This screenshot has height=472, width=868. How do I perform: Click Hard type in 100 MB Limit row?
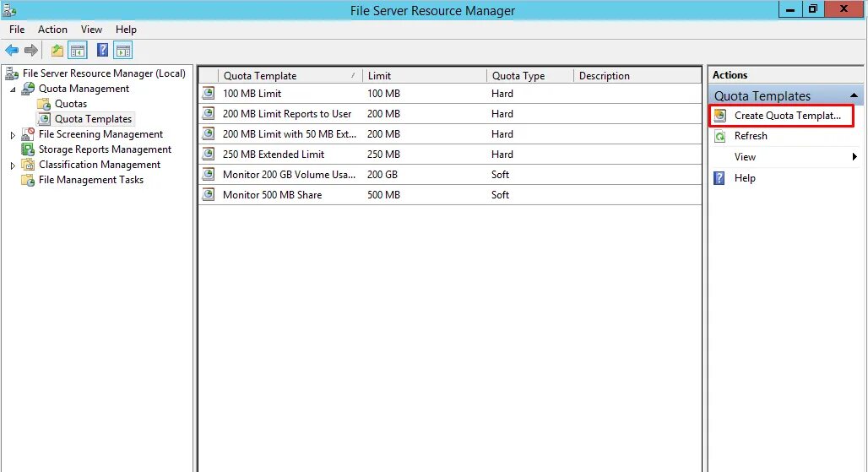pyautogui.click(x=502, y=94)
